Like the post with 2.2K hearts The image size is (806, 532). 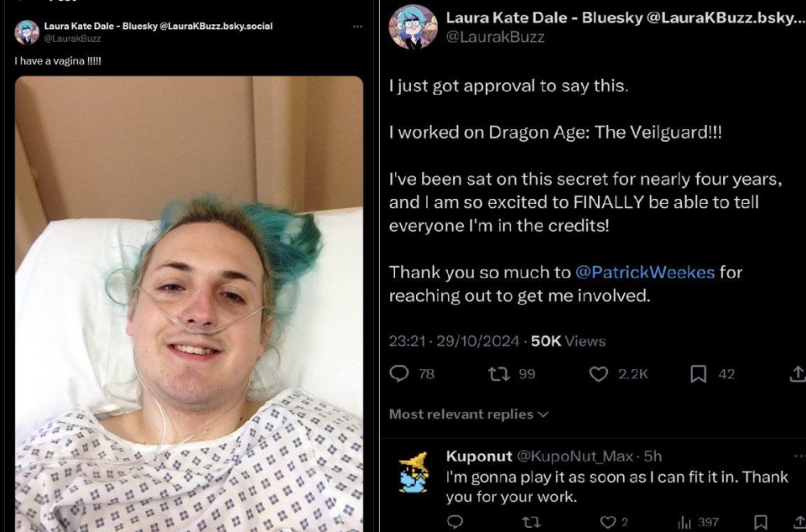click(x=598, y=374)
